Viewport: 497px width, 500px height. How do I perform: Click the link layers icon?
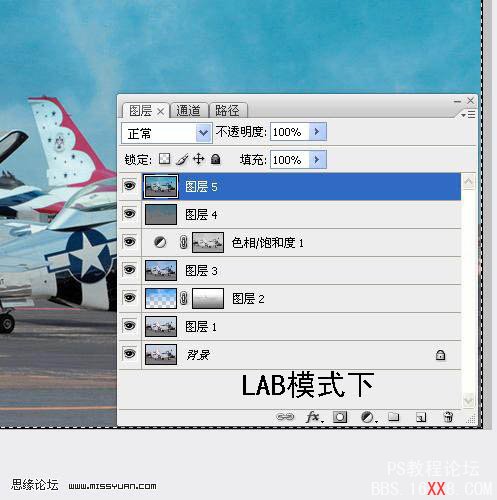coord(285,417)
